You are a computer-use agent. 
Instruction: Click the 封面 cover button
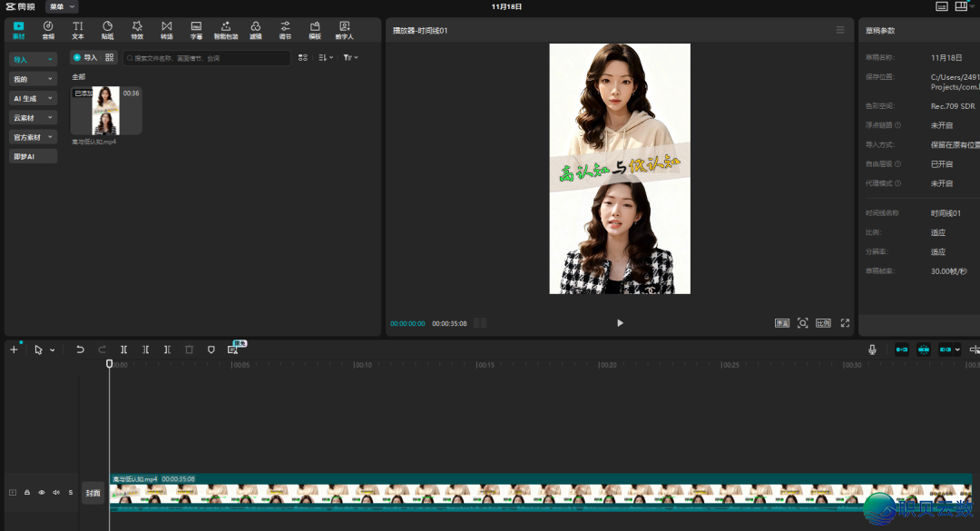pyautogui.click(x=93, y=493)
